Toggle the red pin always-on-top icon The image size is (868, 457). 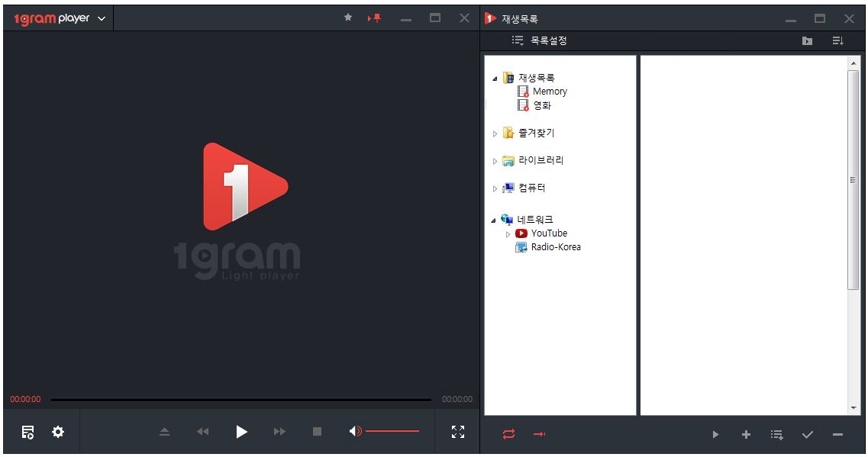[x=375, y=18]
